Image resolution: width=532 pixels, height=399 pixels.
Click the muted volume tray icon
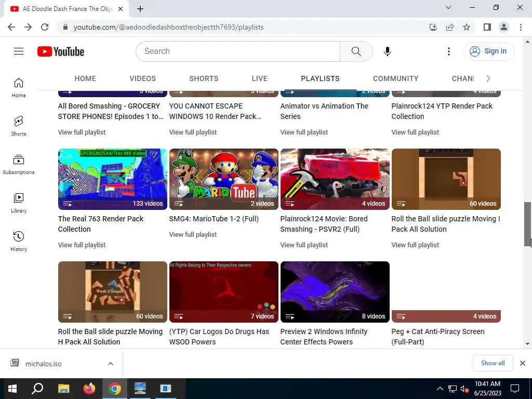[464, 389]
